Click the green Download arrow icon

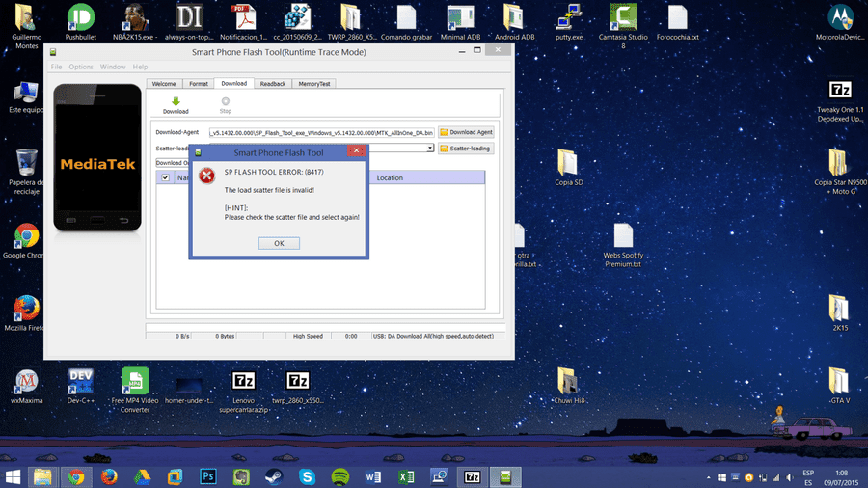click(x=176, y=101)
